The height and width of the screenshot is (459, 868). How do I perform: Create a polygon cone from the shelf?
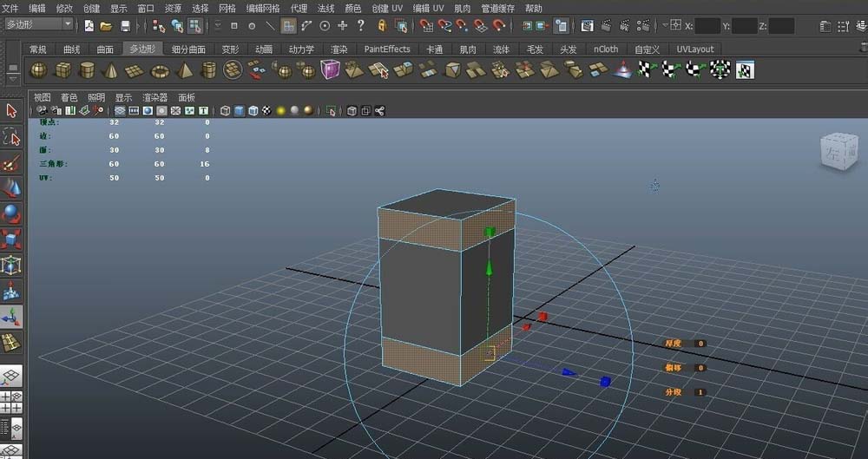coord(112,70)
